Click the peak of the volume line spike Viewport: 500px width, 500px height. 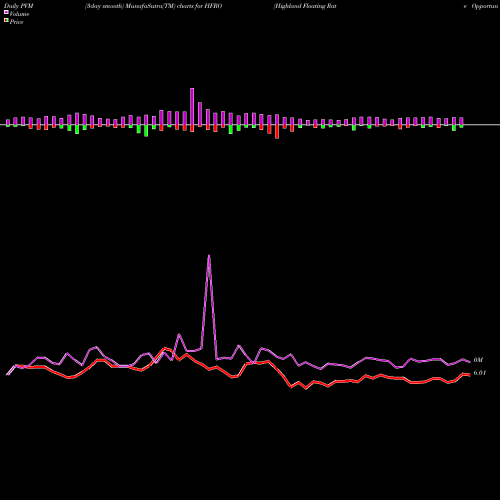point(209,256)
